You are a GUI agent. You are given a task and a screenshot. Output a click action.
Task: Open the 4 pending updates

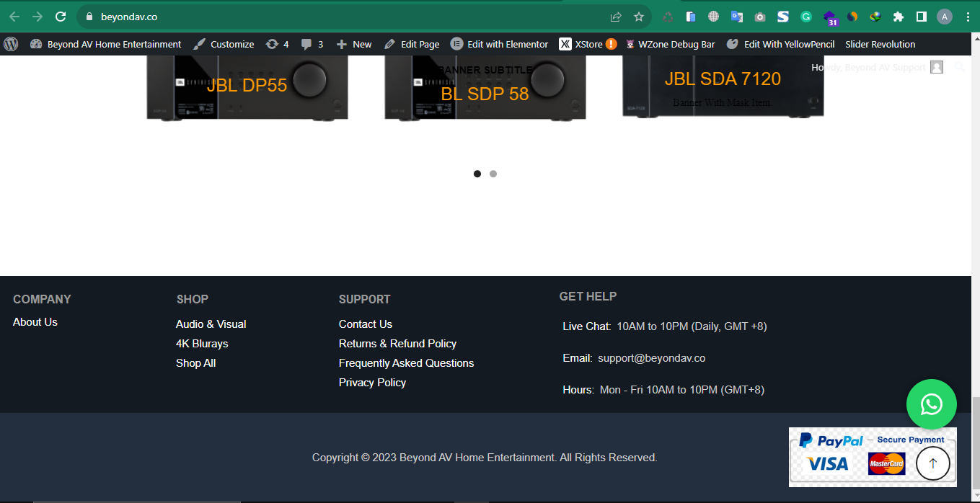[278, 44]
